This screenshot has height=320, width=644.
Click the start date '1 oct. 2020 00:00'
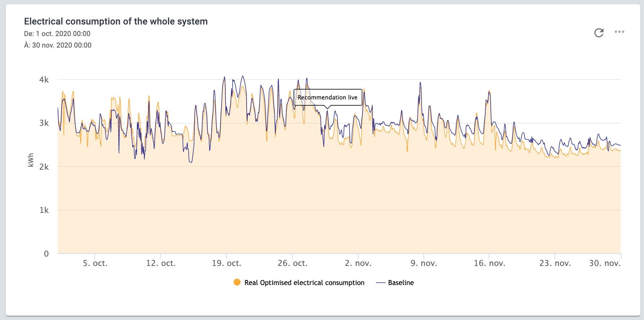click(63, 34)
